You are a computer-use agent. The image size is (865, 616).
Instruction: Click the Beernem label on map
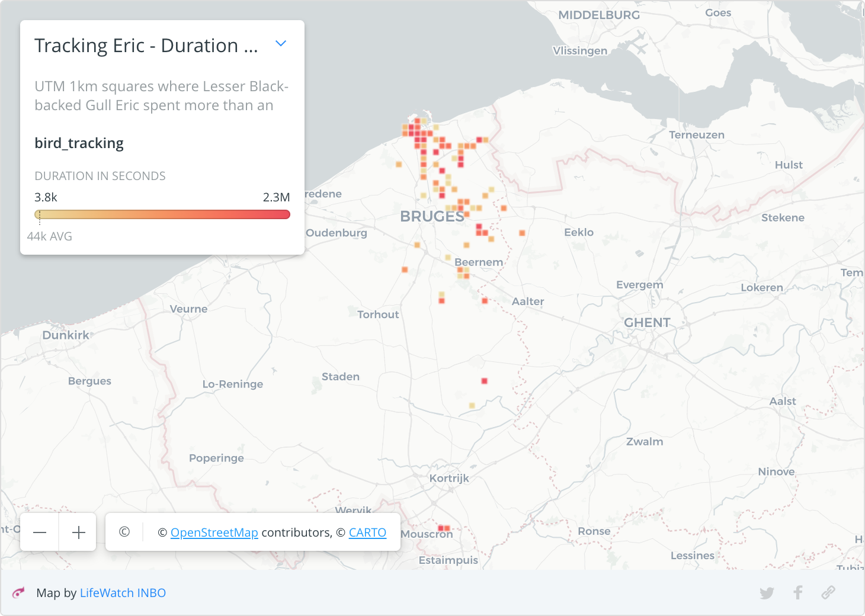479,262
